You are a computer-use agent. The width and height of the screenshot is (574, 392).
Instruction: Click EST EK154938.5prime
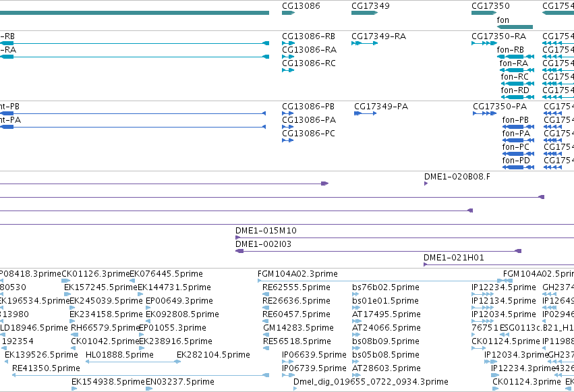point(108,382)
